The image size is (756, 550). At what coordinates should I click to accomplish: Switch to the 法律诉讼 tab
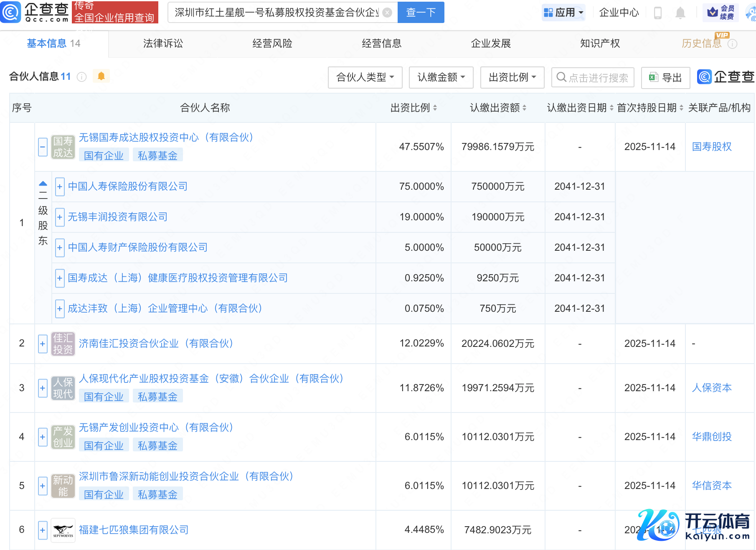[x=163, y=43]
